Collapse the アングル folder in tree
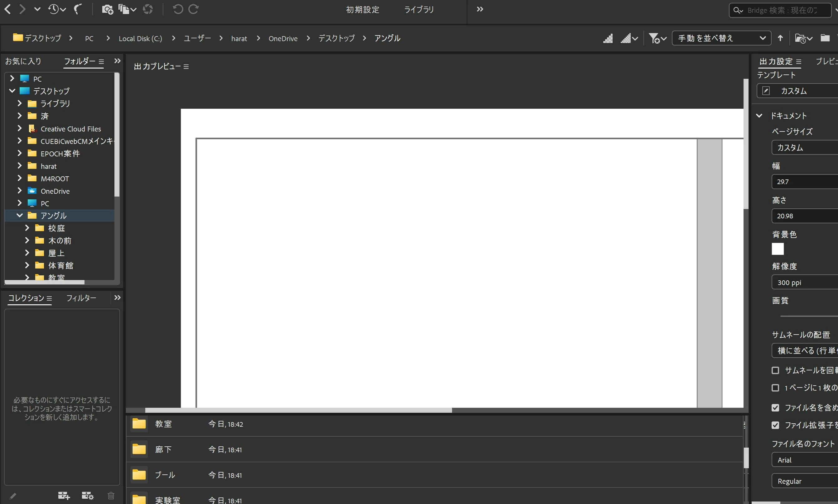The width and height of the screenshot is (838, 504). [20, 215]
